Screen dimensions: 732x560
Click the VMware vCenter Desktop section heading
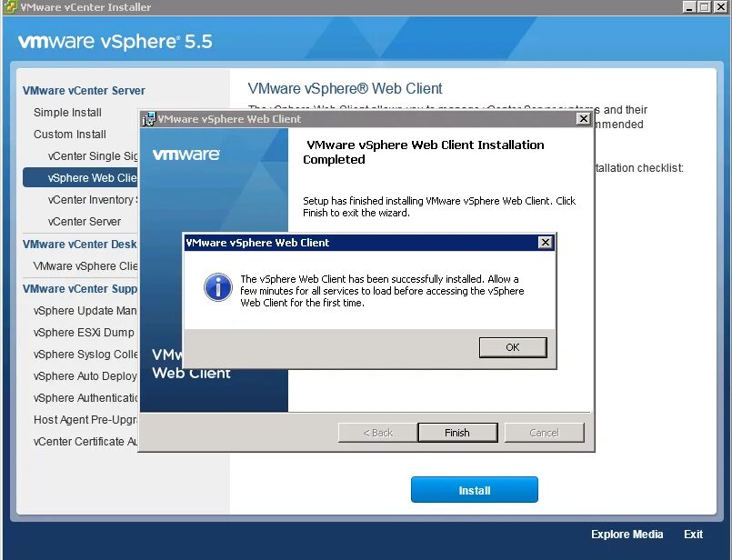(80, 245)
